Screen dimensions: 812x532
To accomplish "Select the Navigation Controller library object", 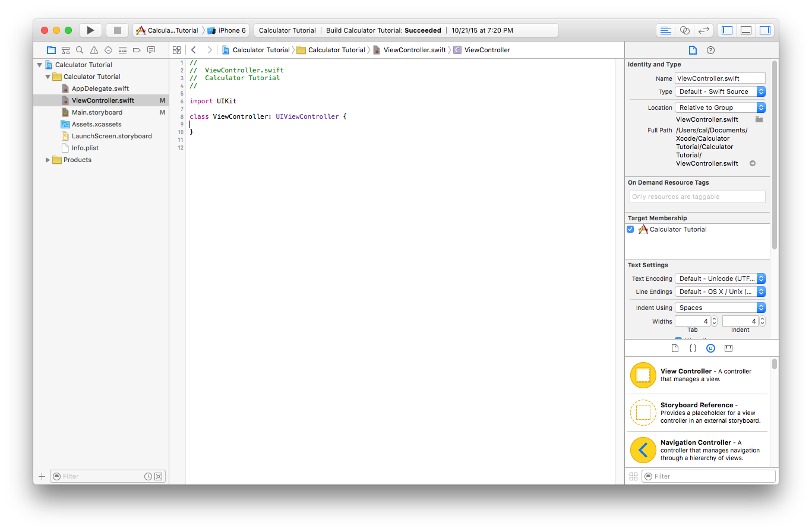I will [x=697, y=450].
